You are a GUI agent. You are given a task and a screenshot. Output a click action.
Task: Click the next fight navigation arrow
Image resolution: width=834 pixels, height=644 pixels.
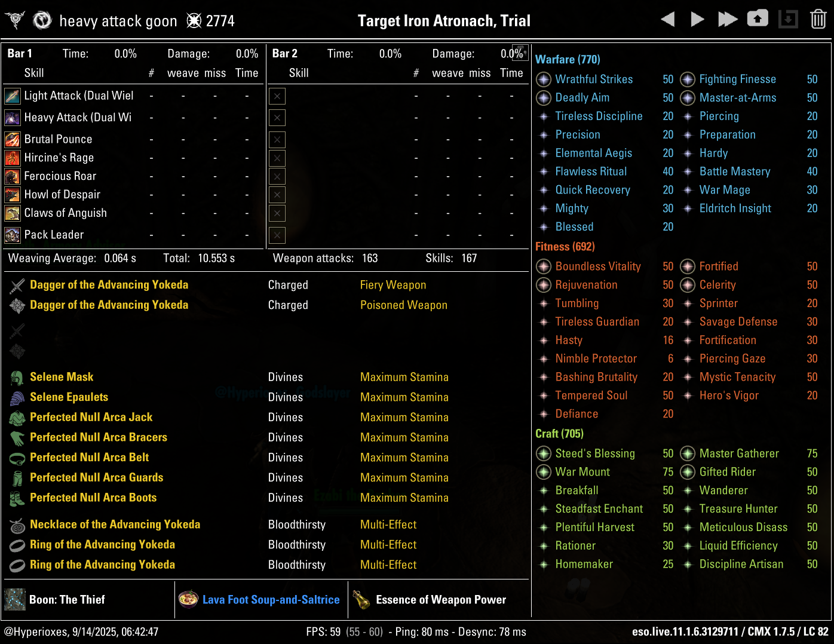[697, 19]
